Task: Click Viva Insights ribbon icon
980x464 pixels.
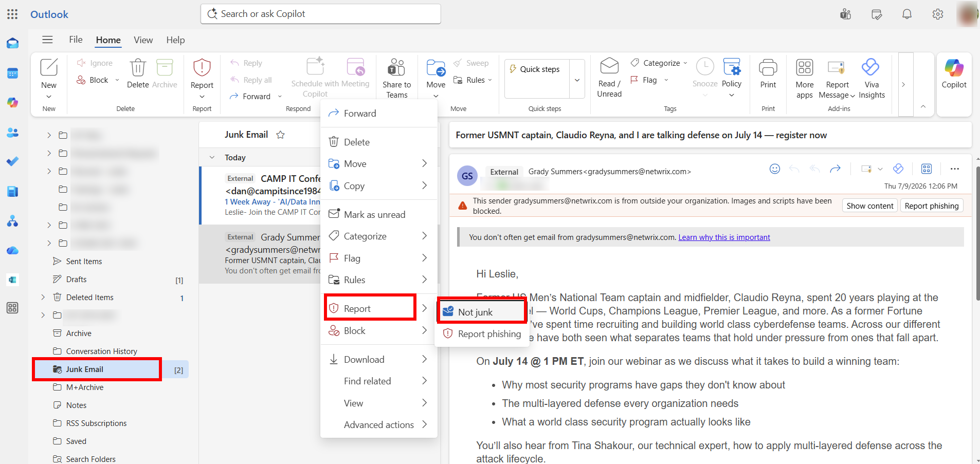Action: point(871,67)
